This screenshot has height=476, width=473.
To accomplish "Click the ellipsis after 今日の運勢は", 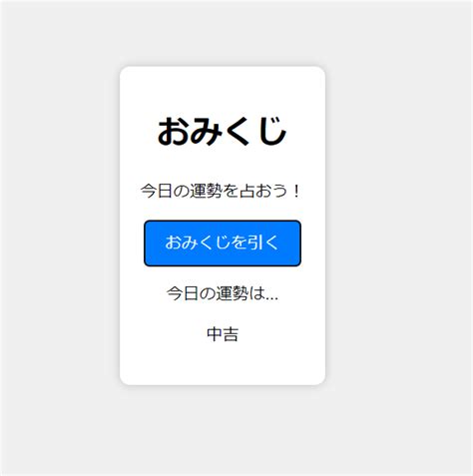I will 271,297.
